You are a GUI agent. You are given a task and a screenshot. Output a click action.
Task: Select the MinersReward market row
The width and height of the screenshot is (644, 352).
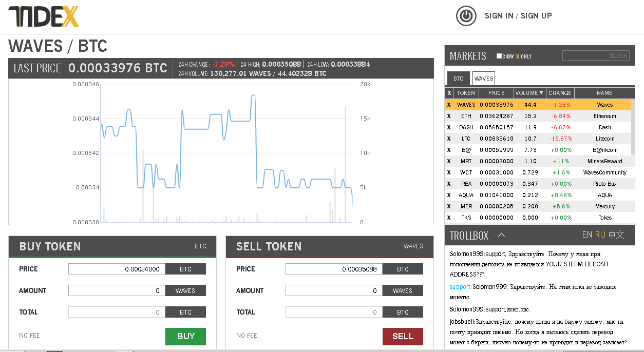coord(538,161)
